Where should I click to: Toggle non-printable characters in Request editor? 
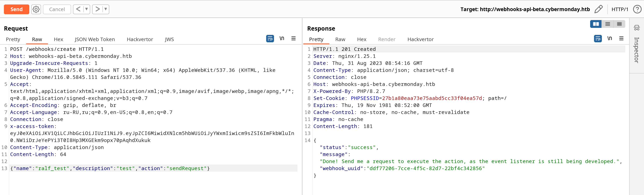[x=282, y=38]
